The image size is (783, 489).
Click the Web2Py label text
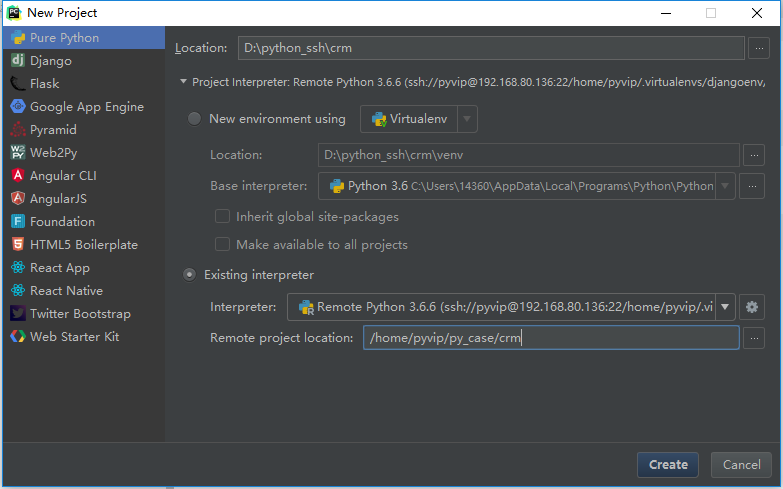54,153
